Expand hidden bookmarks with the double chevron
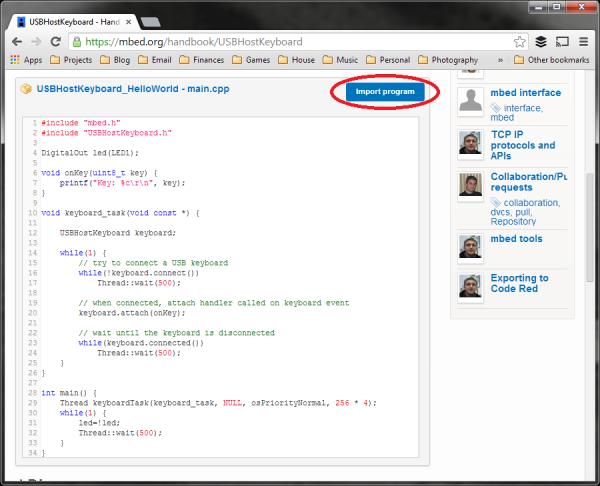Screen dimensions: 600x486 pyautogui.click(x=500, y=60)
